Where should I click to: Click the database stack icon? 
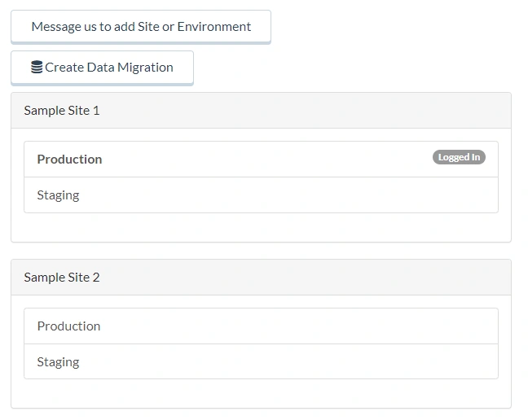pos(37,67)
